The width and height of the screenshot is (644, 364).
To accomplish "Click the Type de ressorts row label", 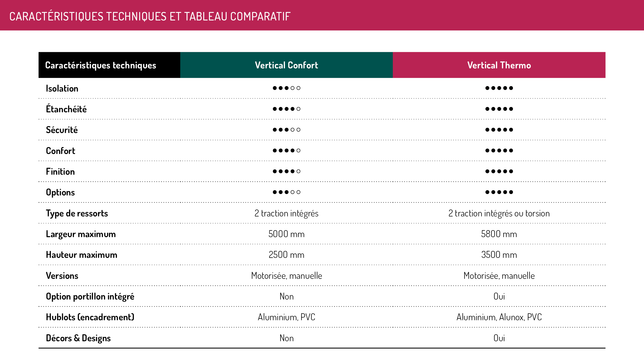I will coord(77,213).
